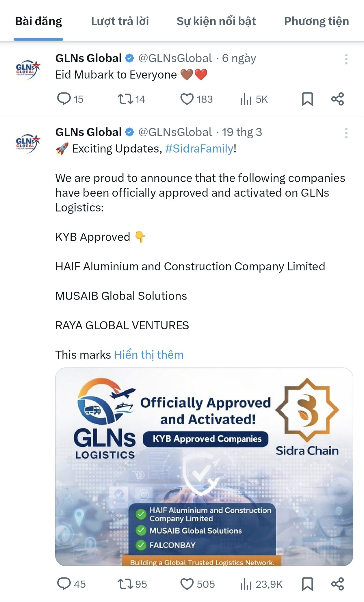The height and width of the screenshot is (602, 364).
Task: Reply to the Exciting Updates post
Action: coord(64,584)
